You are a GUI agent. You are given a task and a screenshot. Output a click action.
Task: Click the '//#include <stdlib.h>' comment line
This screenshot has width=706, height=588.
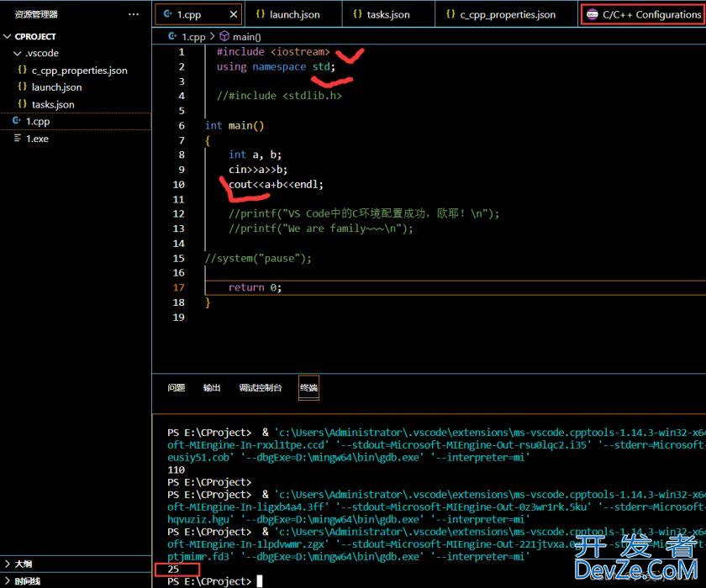(279, 96)
